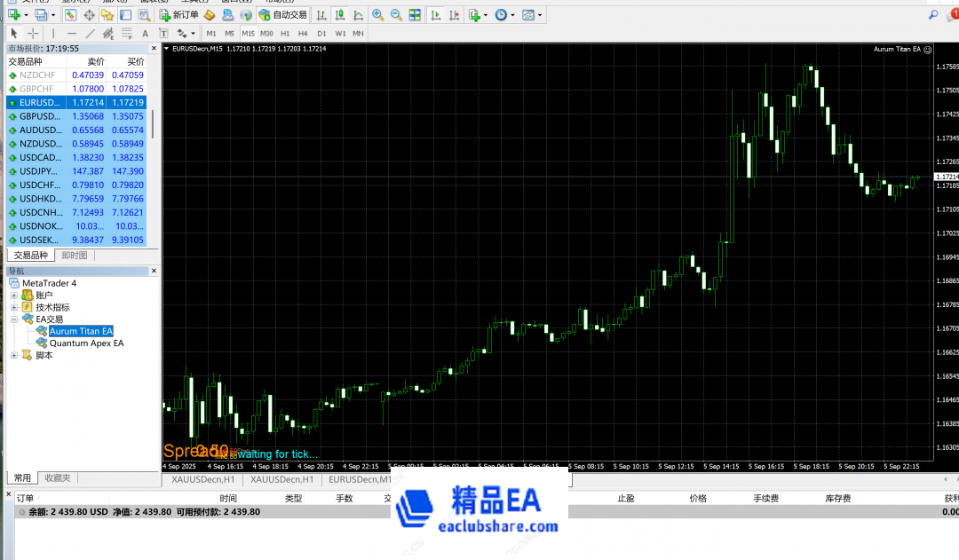Switch to the 即时图 tab
This screenshot has width=959, height=560.
[x=74, y=256]
